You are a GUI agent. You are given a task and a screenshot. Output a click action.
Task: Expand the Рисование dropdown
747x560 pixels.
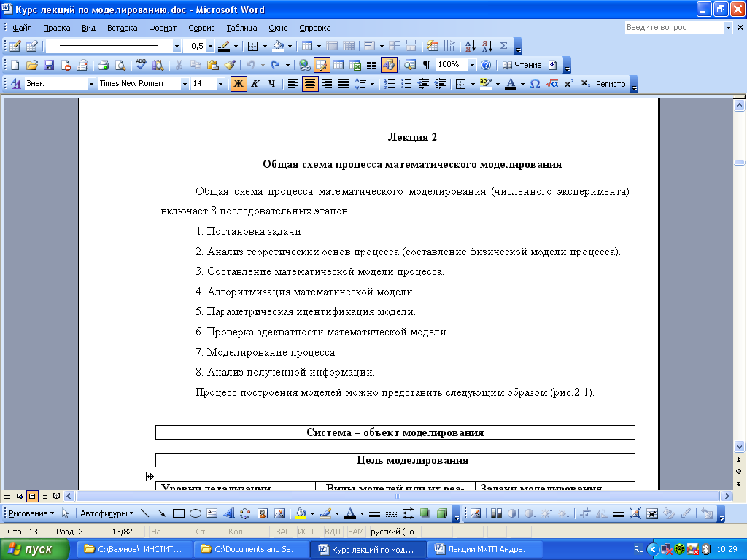(31, 513)
